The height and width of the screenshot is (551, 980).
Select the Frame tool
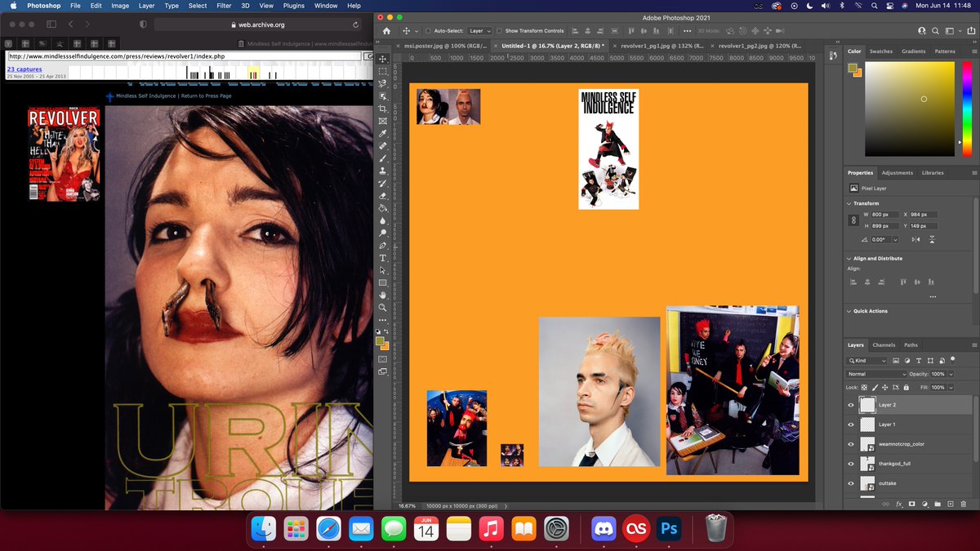383,121
